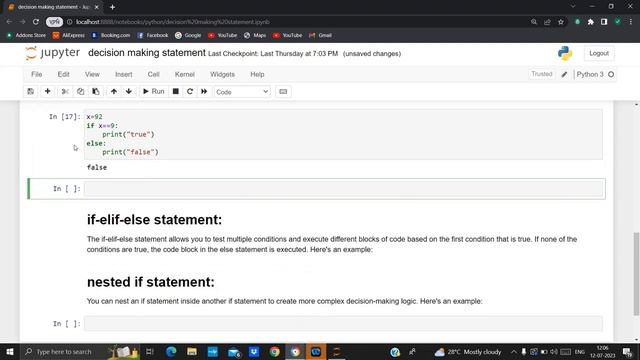Open the Widgets menu
This screenshot has width=640, height=360.
[222, 74]
